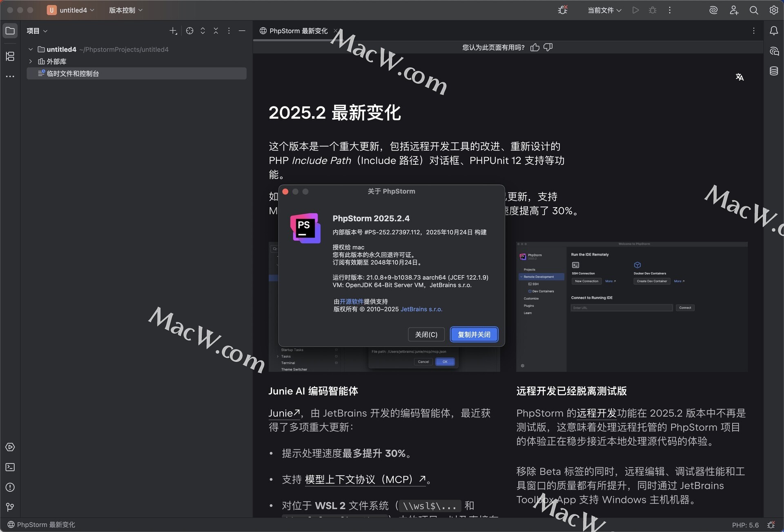This screenshot has height=532, width=784.
Task: Open the Git version control tool window
Action: click(x=10, y=507)
